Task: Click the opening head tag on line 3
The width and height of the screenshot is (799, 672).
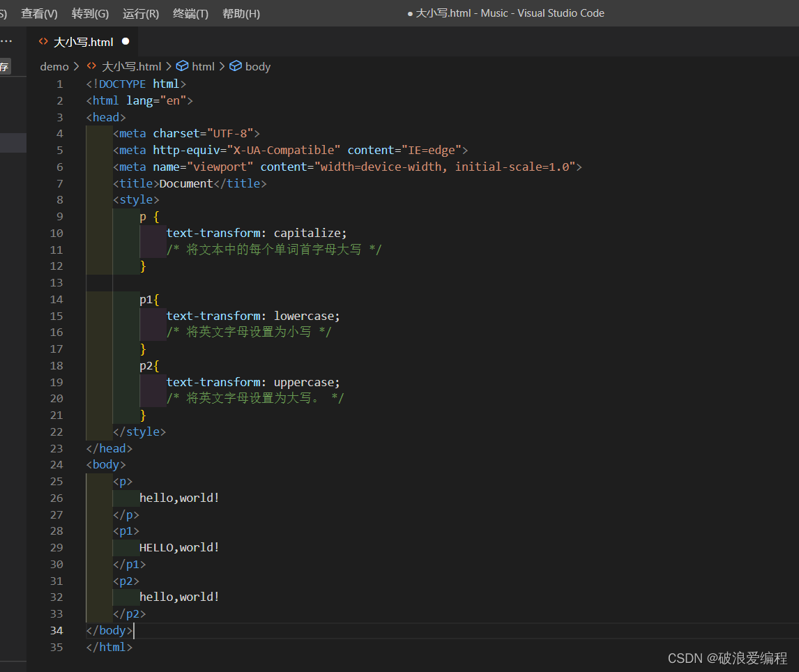Action: click(x=105, y=117)
